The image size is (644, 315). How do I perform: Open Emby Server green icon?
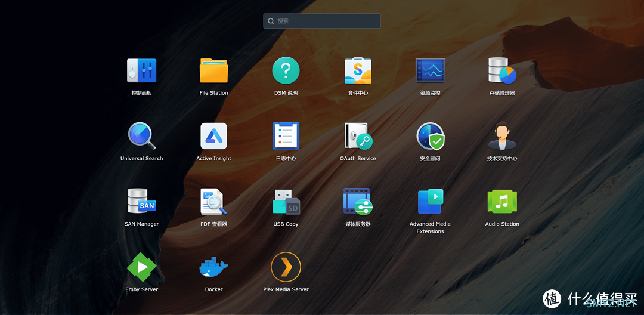pyautogui.click(x=141, y=267)
